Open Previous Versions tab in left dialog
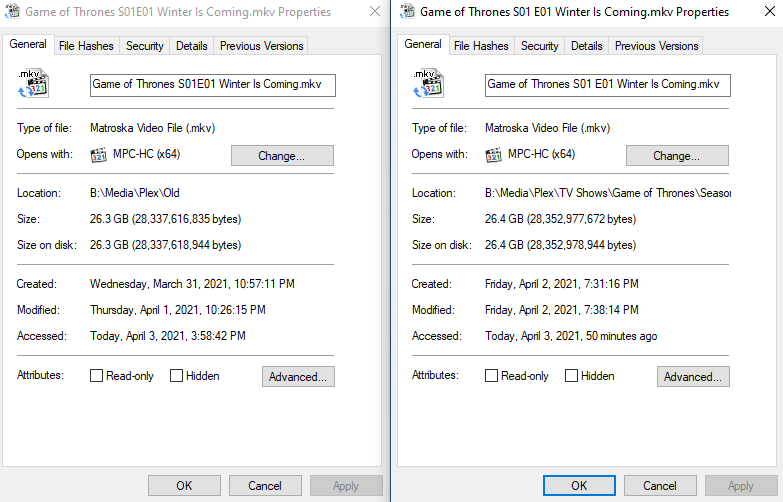The height and width of the screenshot is (502, 783). coord(261,46)
